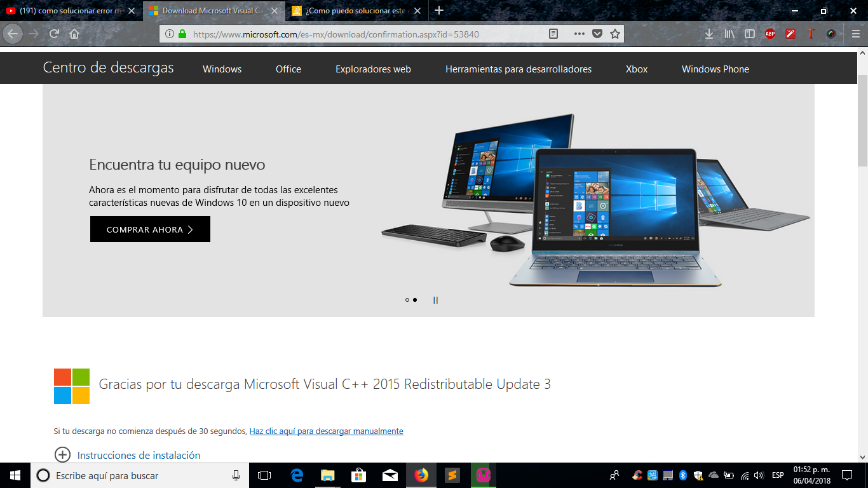Viewport: 868px width, 488px height.
Task: Open the clock showing 01:52 p. m.
Action: 811,475
